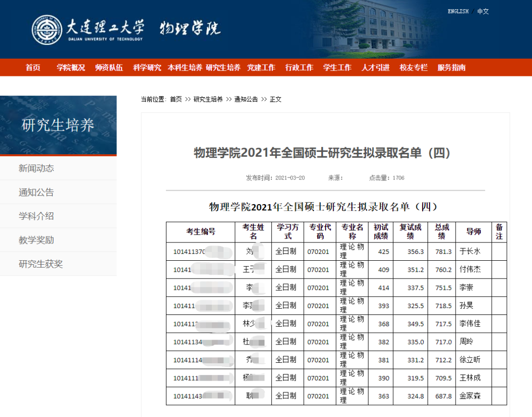Go to the 人才引进 menu item
Screen dimensions: 532x417
click(375, 68)
